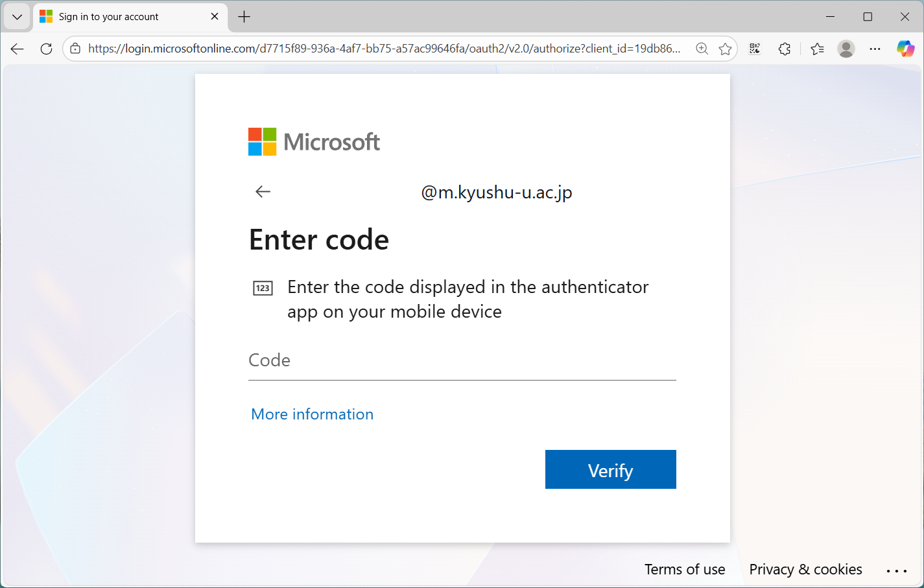The image size is (924, 588).
Task: Open a new browser tab
Action: point(244,17)
